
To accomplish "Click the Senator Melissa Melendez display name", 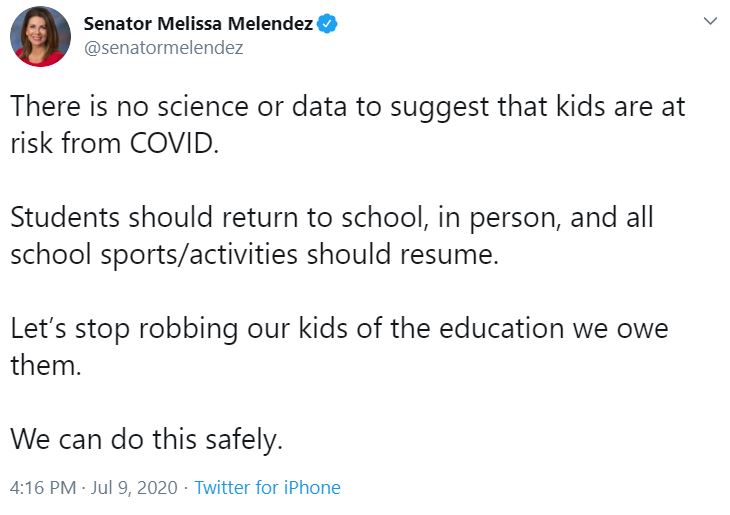I will pos(198,23).
